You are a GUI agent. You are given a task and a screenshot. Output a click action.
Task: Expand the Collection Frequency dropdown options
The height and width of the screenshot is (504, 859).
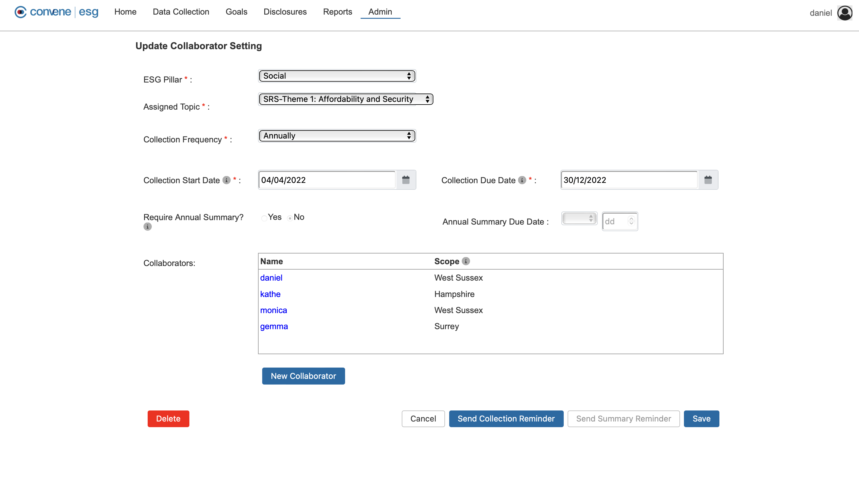(336, 135)
